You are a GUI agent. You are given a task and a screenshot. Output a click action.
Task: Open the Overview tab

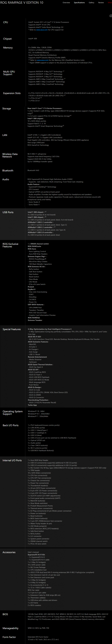(x=66, y=3)
